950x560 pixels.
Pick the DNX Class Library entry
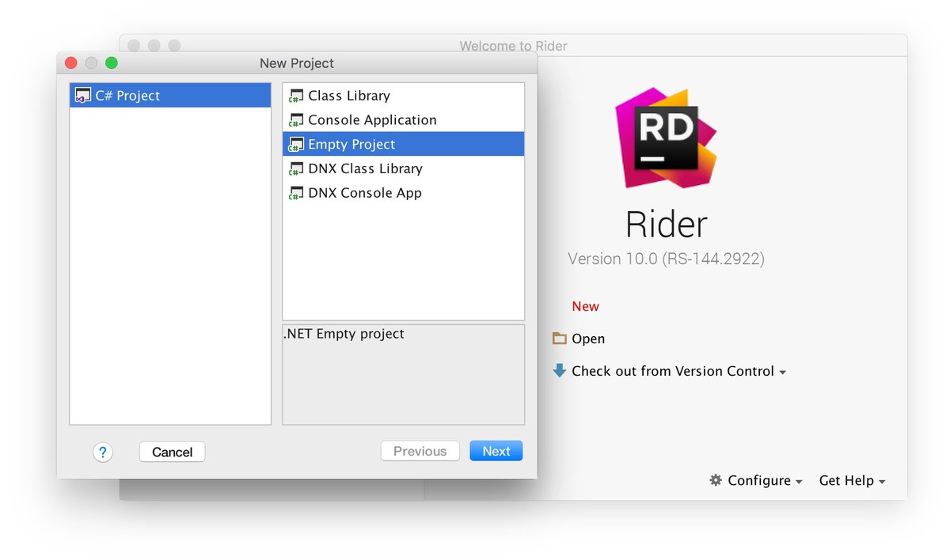point(403,168)
